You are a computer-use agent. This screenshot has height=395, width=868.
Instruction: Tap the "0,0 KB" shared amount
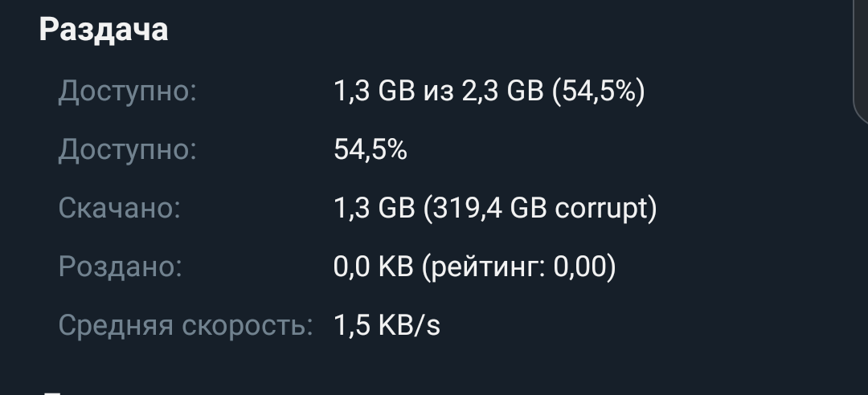(x=374, y=267)
